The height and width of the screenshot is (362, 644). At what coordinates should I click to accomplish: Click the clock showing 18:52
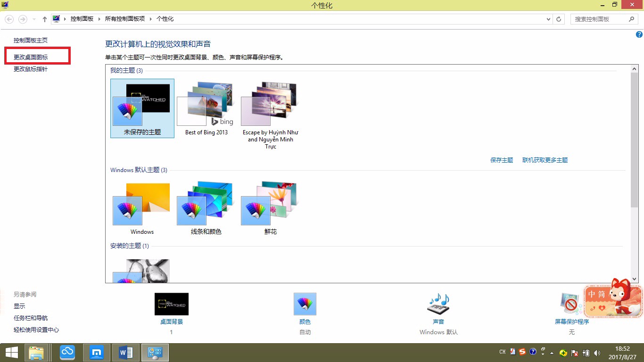click(623, 353)
